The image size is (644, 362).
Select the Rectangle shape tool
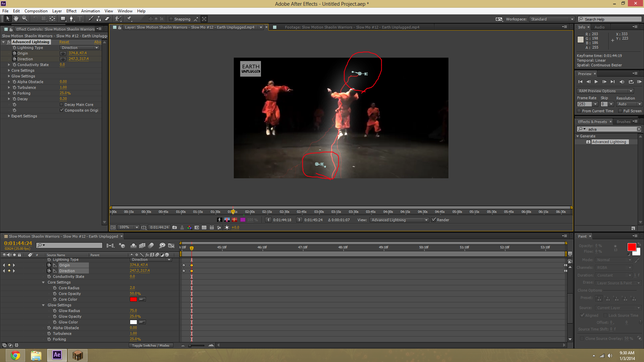pos(63,19)
